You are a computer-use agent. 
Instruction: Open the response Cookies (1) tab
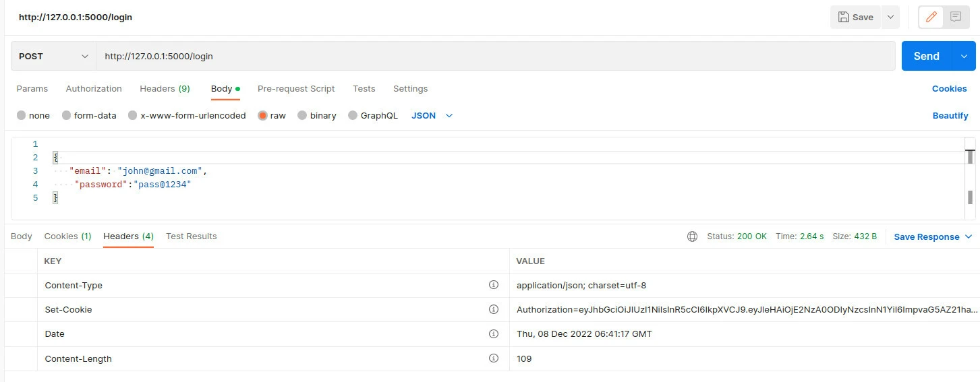[67, 236]
